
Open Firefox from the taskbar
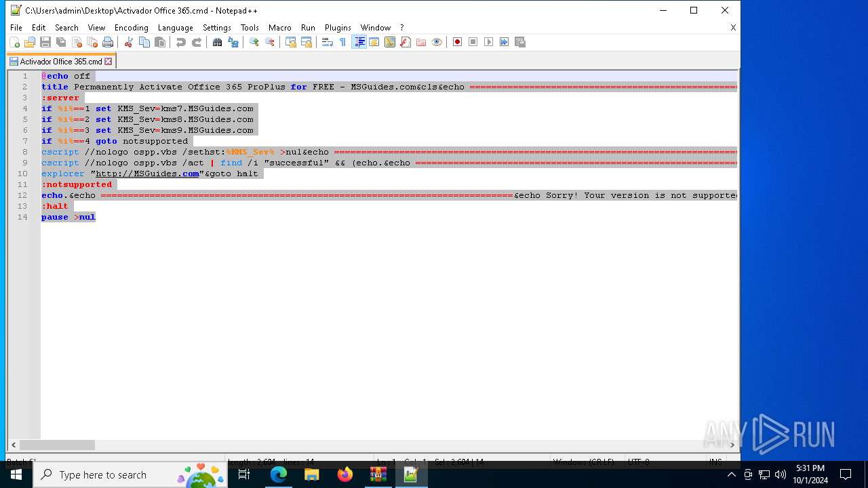(x=344, y=474)
